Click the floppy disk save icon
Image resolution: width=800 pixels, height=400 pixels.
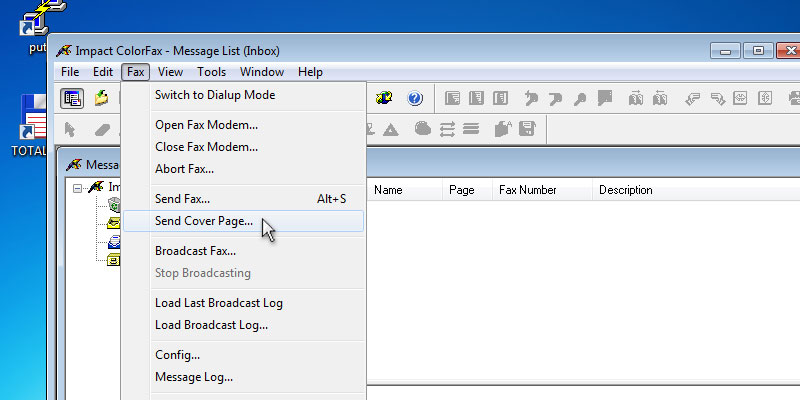pos(527,129)
